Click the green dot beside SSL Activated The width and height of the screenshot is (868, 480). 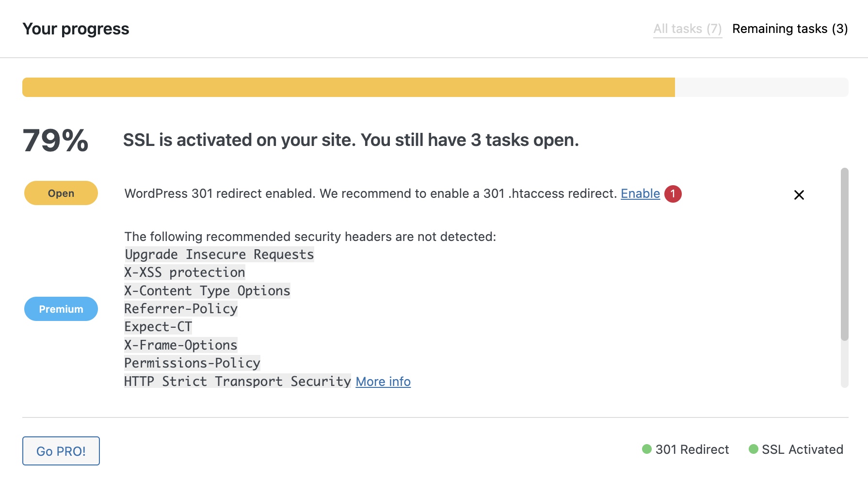[x=753, y=449]
